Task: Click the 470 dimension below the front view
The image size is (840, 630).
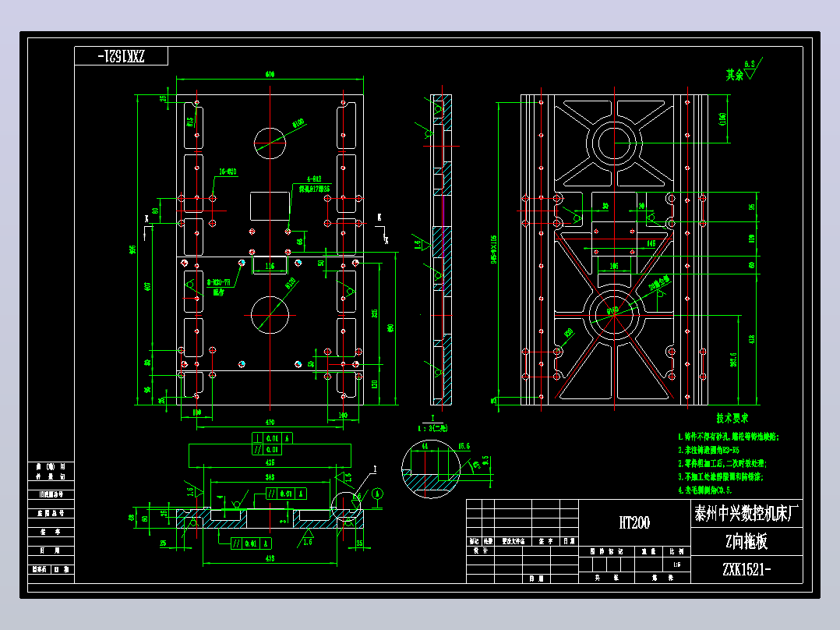Action: click(270, 423)
